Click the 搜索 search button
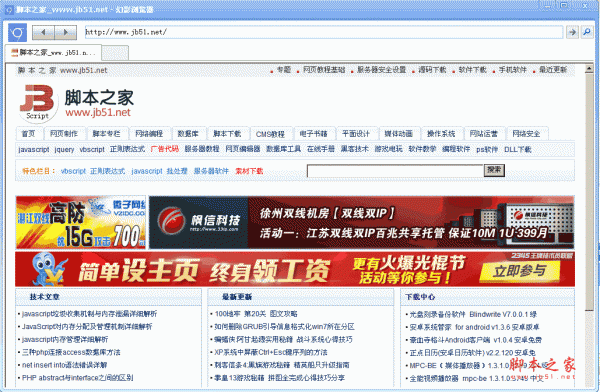600x392 pixels. [x=494, y=170]
